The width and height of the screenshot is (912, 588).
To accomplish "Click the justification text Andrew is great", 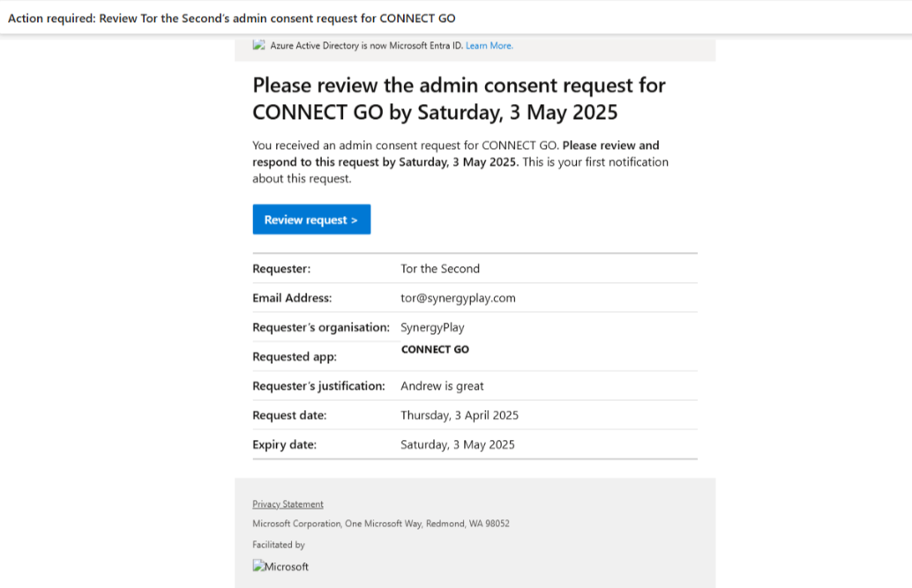I will pyautogui.click(x=442, y=385).
